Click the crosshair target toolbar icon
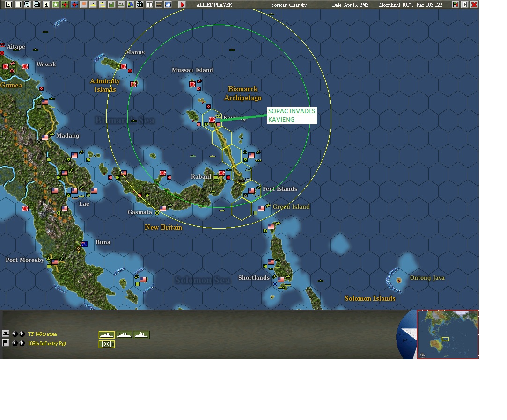The width and height of the screenshot is (507, 420). [140, 5]
